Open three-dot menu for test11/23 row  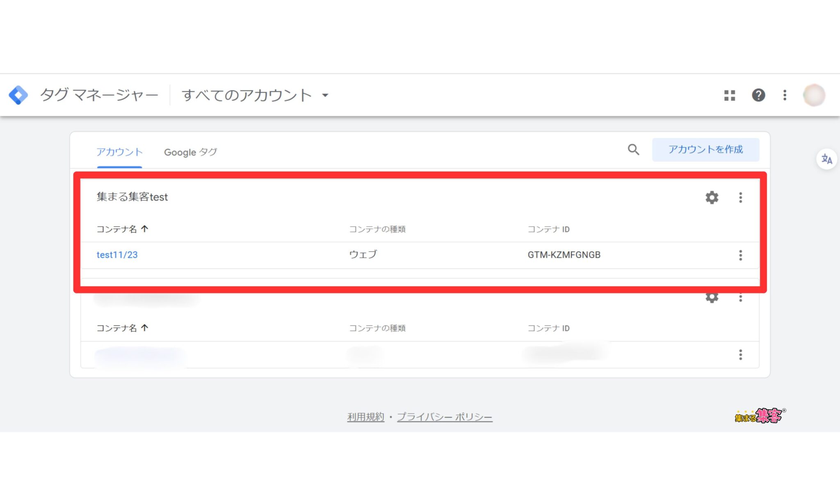pyautogui.click(x=740, y=255)
